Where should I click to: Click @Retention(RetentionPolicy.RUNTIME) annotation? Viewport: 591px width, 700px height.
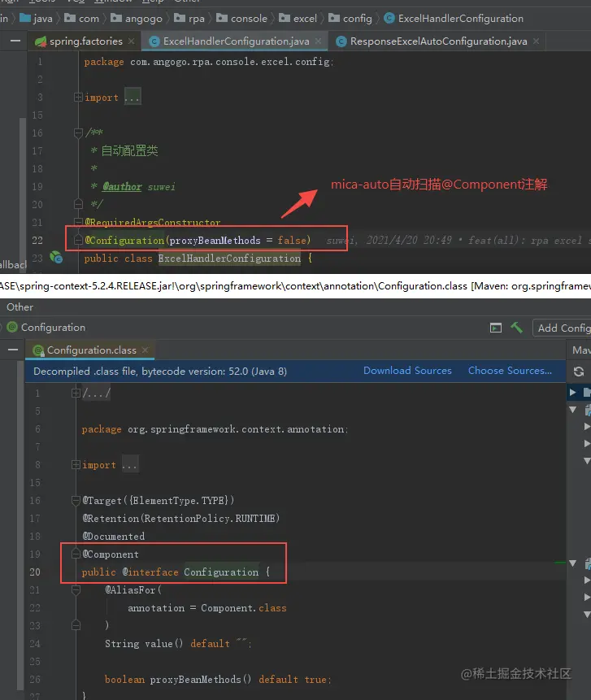click(180, 519)
